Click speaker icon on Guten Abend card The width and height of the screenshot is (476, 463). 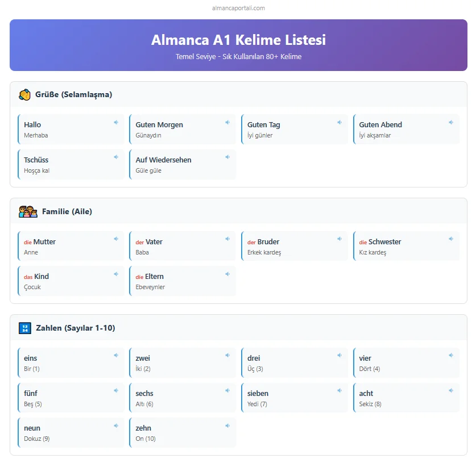(451, 122)
